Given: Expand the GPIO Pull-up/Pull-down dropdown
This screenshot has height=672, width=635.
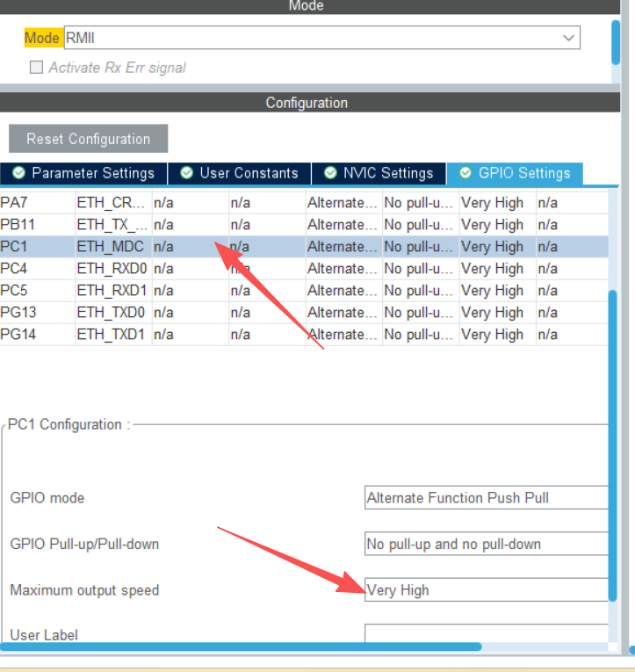Looking at the screenshot, I should [x=486, y=544].
